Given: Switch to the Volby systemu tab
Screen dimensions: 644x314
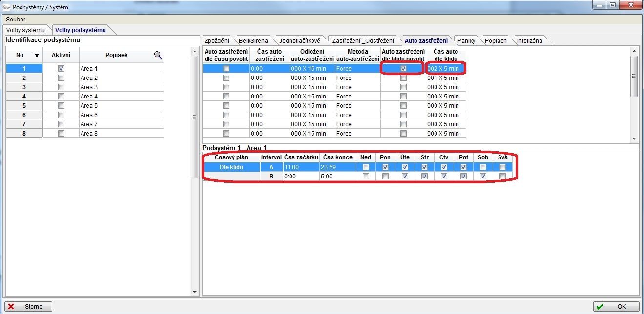Looking at the screenshot, I should coord(25,30).
